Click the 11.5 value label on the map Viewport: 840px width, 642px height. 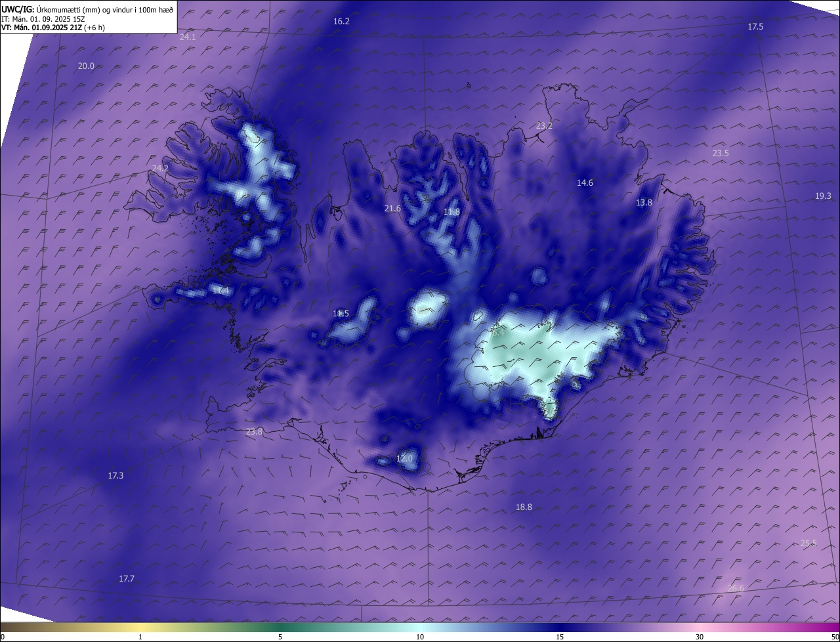click(x=341, y=314)
